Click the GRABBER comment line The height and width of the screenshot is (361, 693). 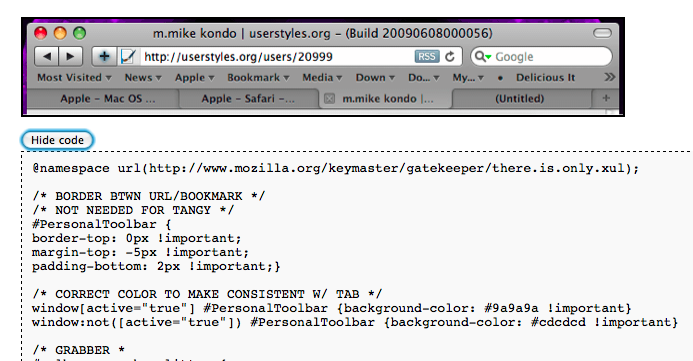(x=78, y=350)
